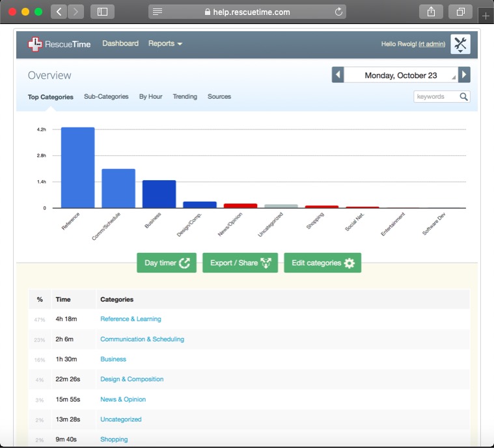This screenshot has height=448, width=494.
Task: Open Reference & Learning category link
Action: [x=131, y=319]
